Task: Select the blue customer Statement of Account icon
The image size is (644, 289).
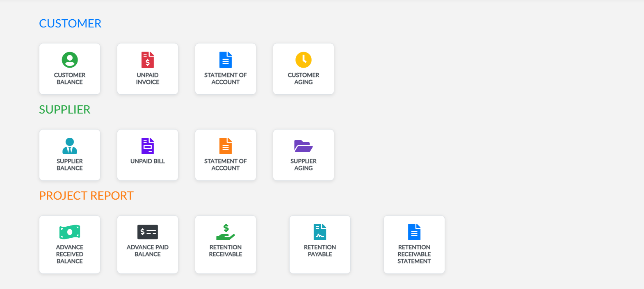Action: (226, 60)
